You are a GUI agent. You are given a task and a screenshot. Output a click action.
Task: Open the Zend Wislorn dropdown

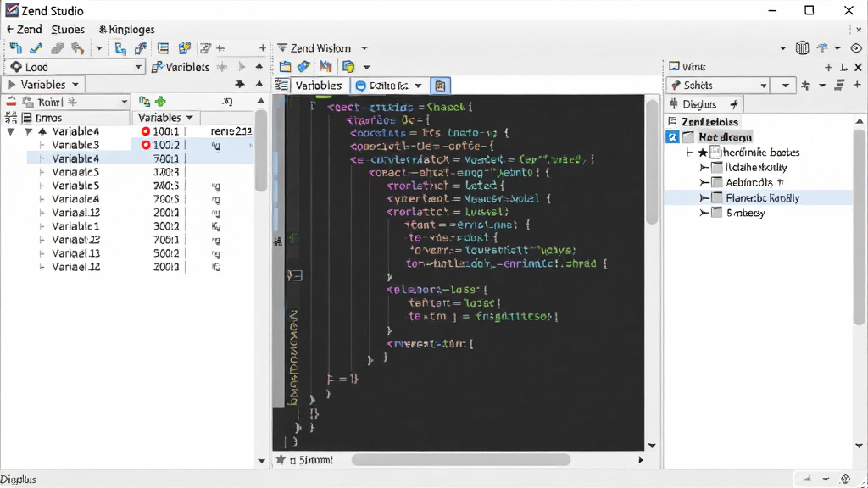[x=364, y=48]
